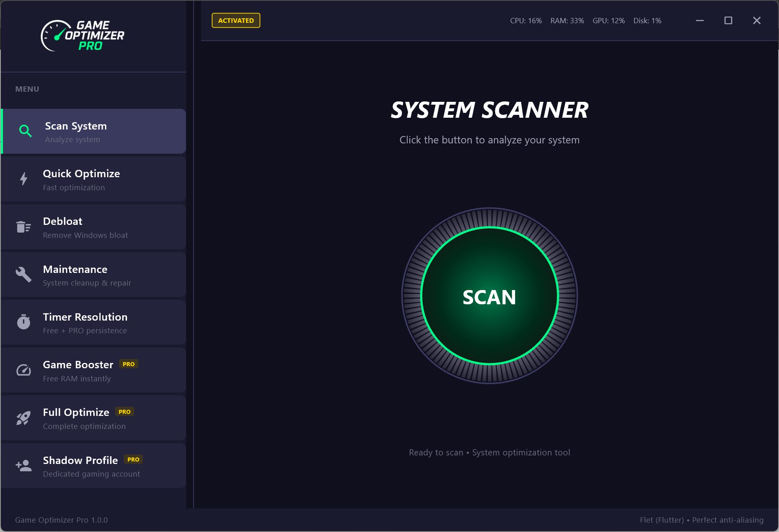Click the Timer Resolution stopwatch icon

tap(23, 322)
